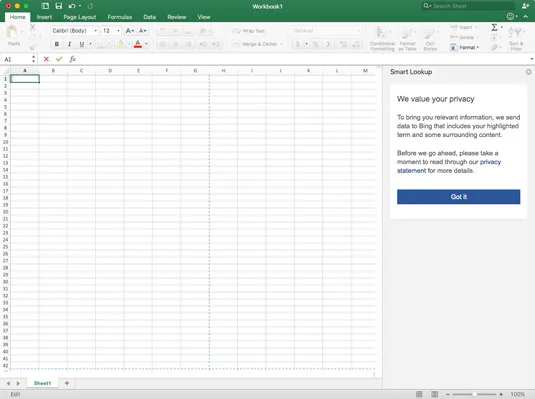The width and height of the screenshot is (535, 399).
Task: Click the Redo icon in title bar
Action: [90, 6]
